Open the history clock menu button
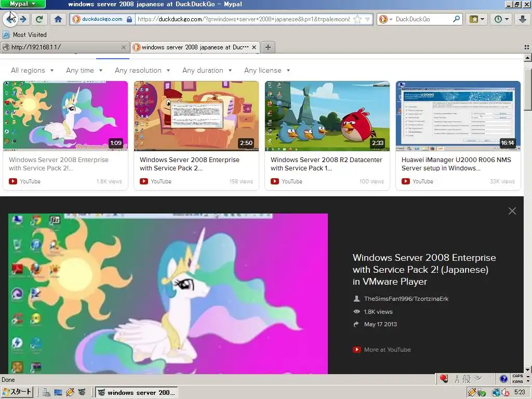The width and height of the screenshot is (532, 399). (501, 19)
